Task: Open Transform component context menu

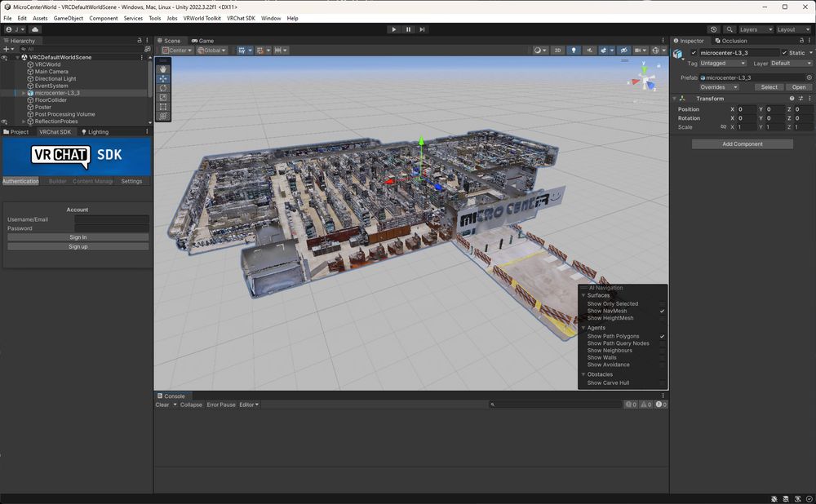Action: pos(809,99)
